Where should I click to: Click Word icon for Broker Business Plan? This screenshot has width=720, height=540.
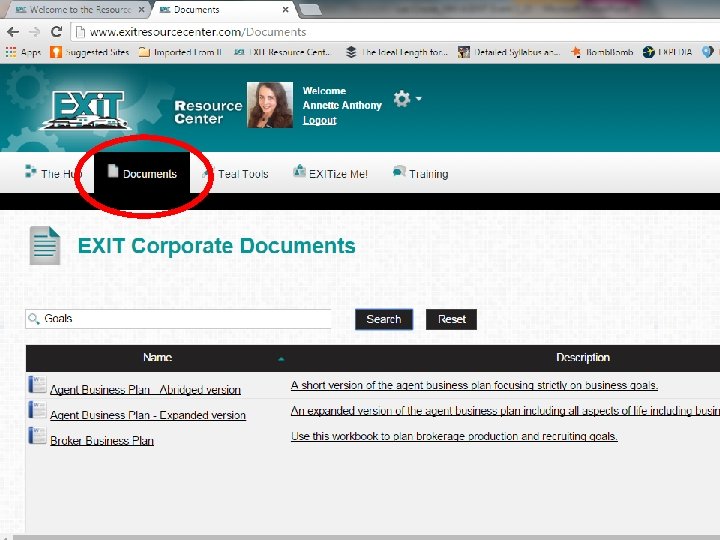coord(37,435)
